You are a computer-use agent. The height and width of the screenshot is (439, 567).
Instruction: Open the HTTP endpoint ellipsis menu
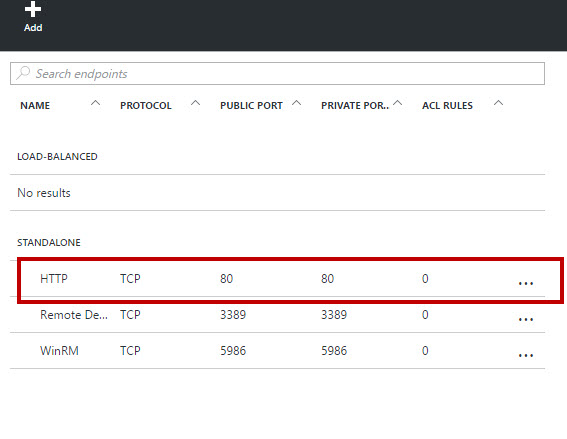click(525, 283)
